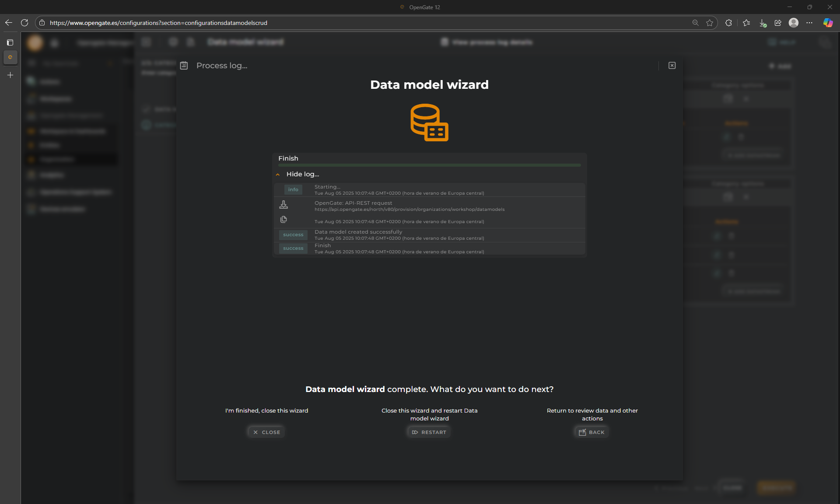Screen dimensions: 840x504
Task: Collapse the log using Hide log chevron
Action: [x=278, y=175]
